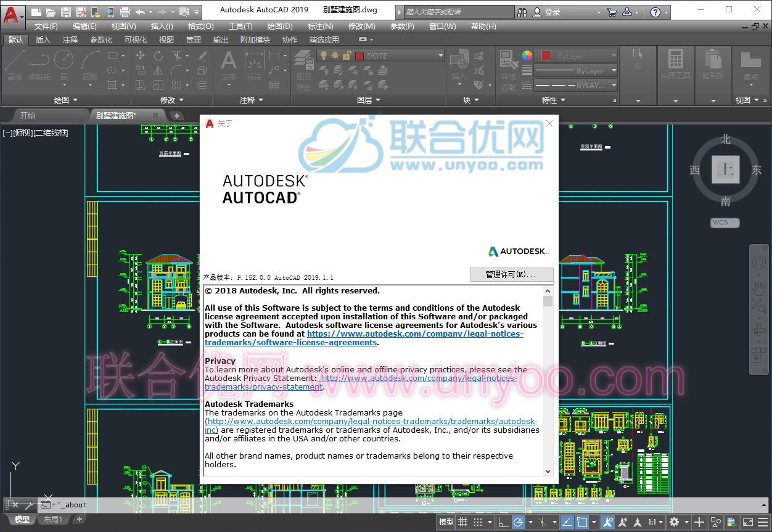Toggle isometric drafting
Image resolution: width=772 pixels, height=532 pixels.
[x=542, y=522]
